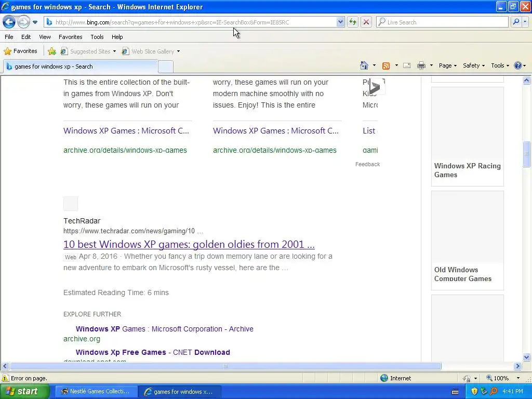The width and height of the screenshot is (532, 399).
Task: Click the security shield tray icon
Action: pyautogui.click(x=474, y=391)
